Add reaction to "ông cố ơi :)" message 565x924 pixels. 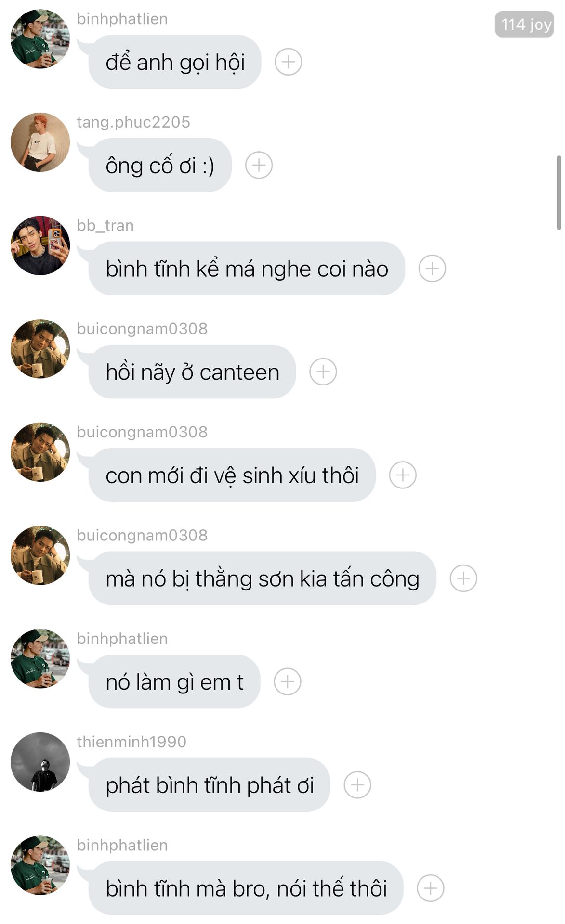click(259, 165)
